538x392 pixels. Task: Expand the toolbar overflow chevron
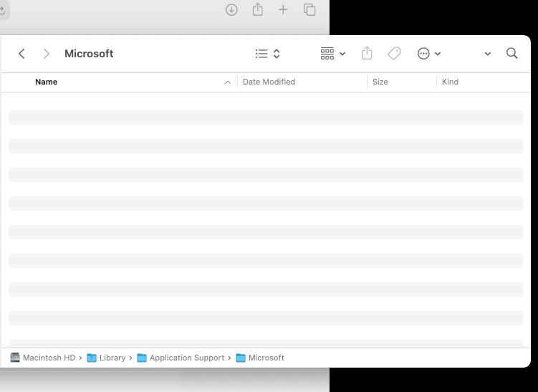pyautogui.click(x=488, y=54)
